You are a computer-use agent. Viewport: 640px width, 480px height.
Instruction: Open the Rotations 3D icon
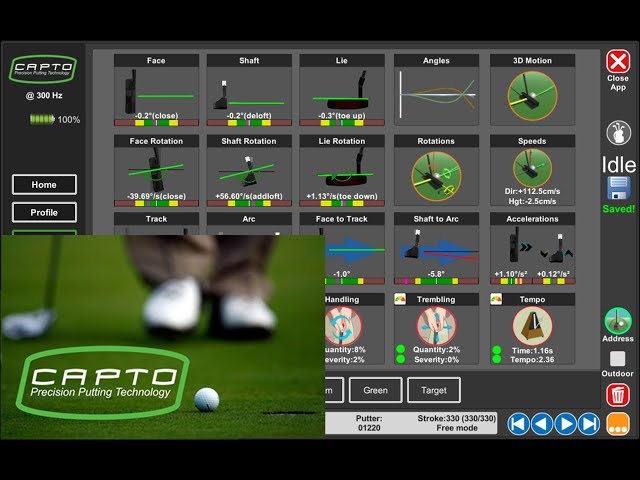(436, 176)
